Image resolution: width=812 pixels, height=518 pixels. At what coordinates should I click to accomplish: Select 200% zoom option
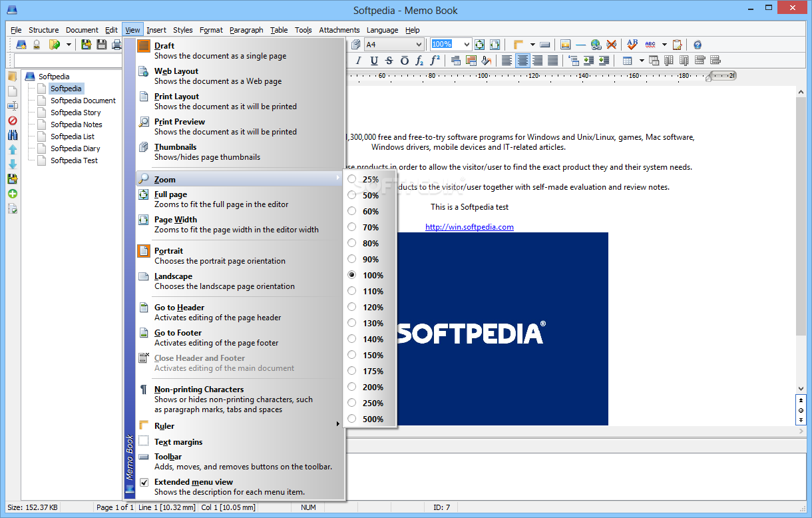click(369, 388)
